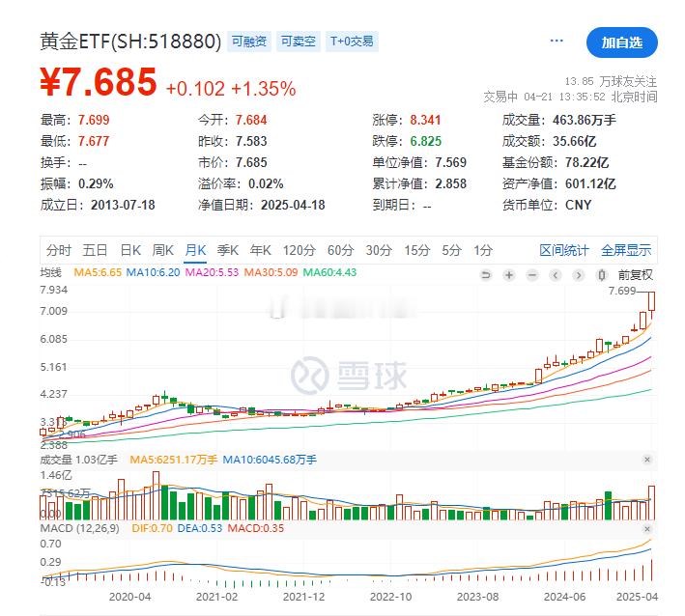Screen dimensions: 685x616
Task: Click the 成交额 value 35.66亿
Action: pos(575,141)
